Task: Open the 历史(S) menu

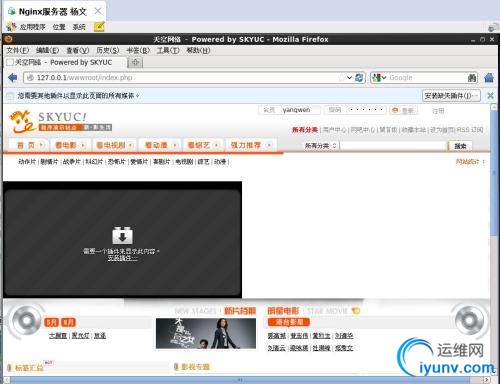Action: (108, 50)
